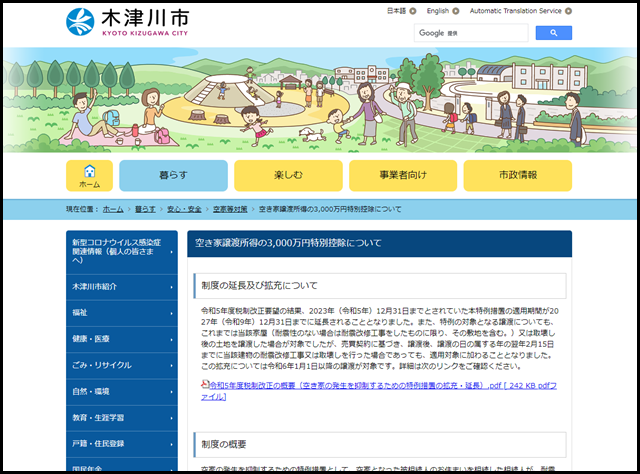This screenshot has width=640, height=474.
Task: Open the 健康・医療 sidebar item
Action: pyautogui.click(x=122, y=339)
